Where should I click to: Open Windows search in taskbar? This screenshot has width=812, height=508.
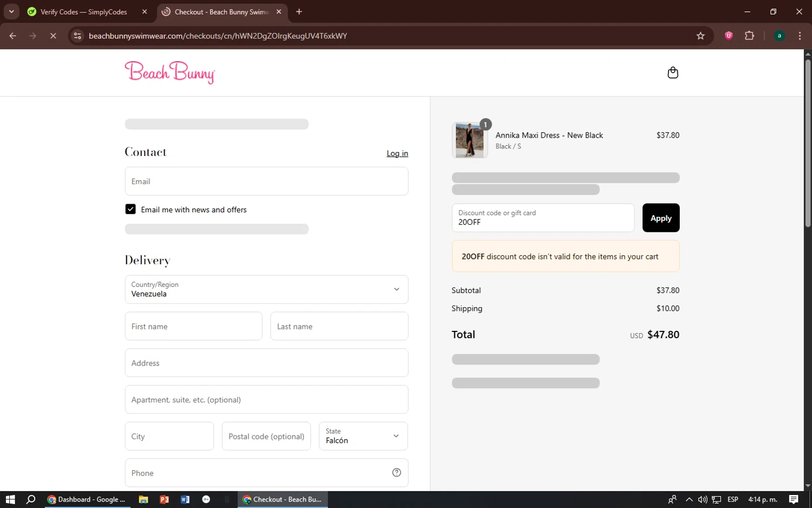(31, 499)
